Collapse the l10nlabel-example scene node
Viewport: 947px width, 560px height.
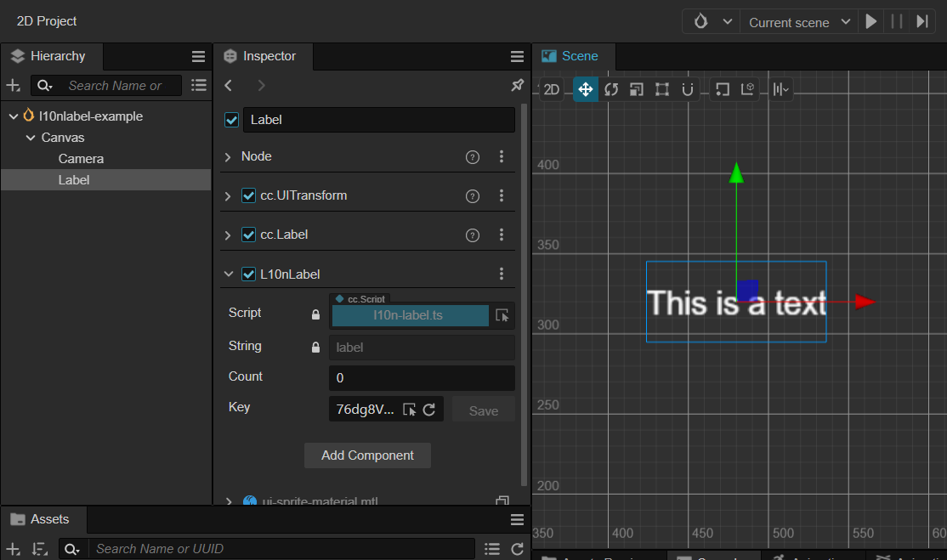14,116
